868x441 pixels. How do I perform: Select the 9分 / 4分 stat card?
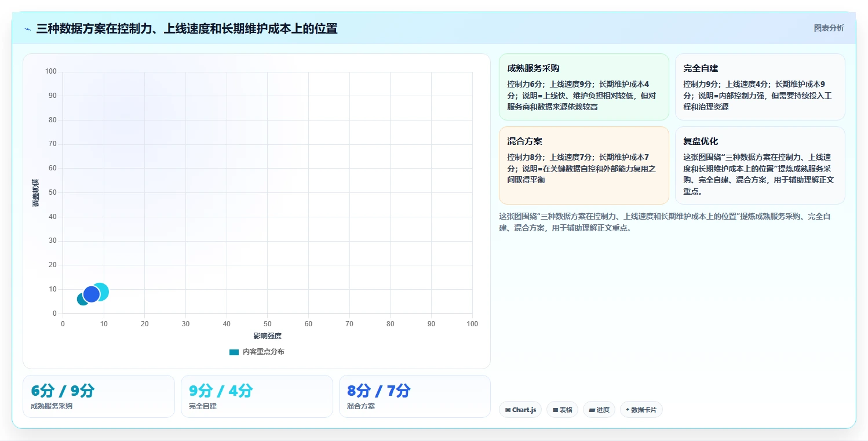(x=257, y=396)
